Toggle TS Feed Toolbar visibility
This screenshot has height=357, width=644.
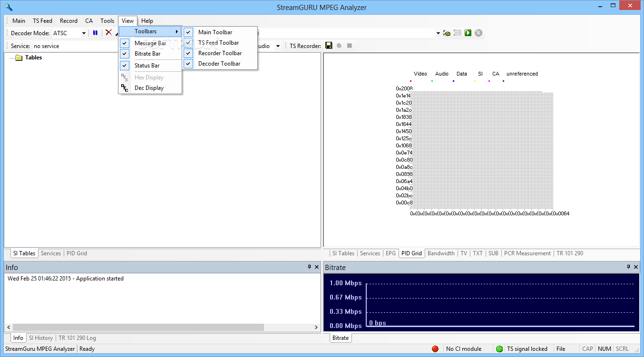click(x=188, y=43)
